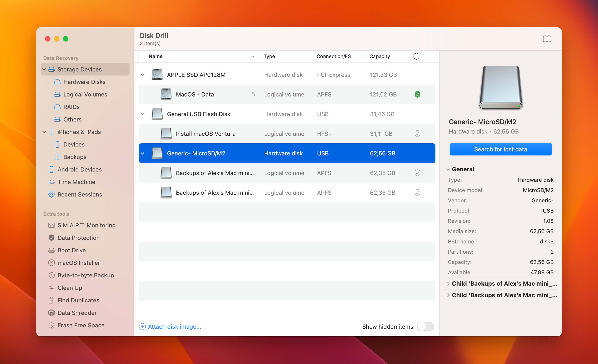Expand Child 'Backups of Alex's Mac mini_...' first entry
The image size is (598, 364).
(448, 283)
